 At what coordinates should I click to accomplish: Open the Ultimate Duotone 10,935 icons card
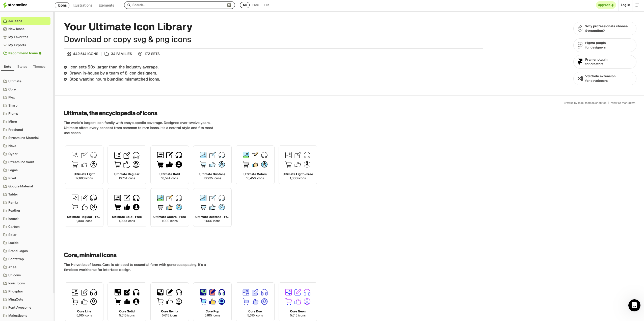click(212, 165)
